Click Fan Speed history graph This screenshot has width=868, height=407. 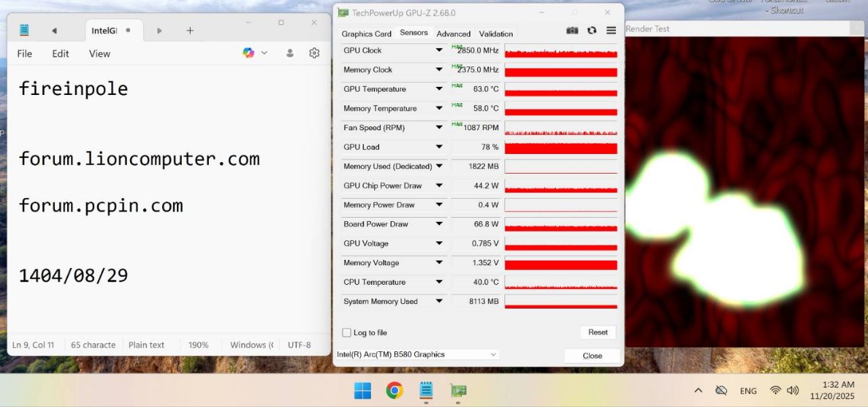point(561,128)
